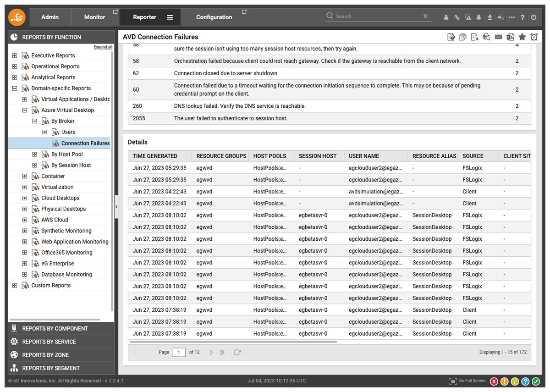Click the yellow info alarm indicator
This screenshot has width=550, height=392.
coord(515,381)
